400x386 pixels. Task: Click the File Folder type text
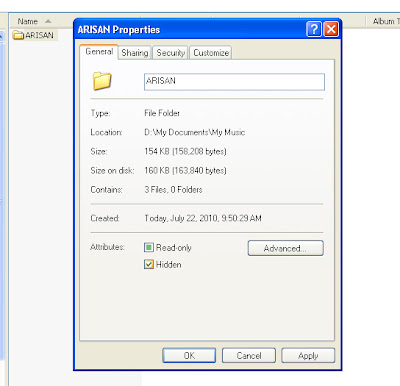point(162,113)
